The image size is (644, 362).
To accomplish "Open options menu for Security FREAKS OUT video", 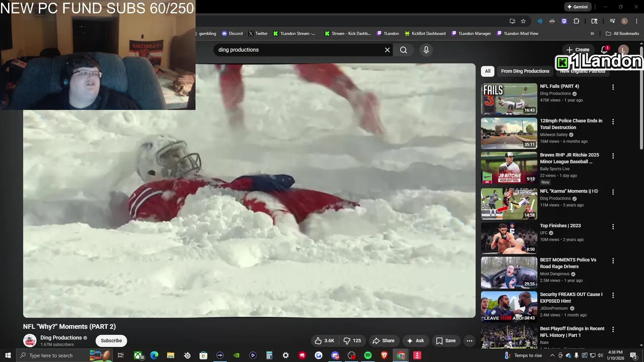I will coord(613,295).
